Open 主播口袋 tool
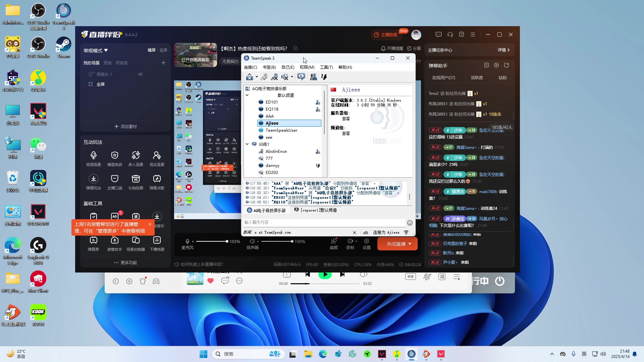This screenshot has height=362, width=644. tap(115, 182)
